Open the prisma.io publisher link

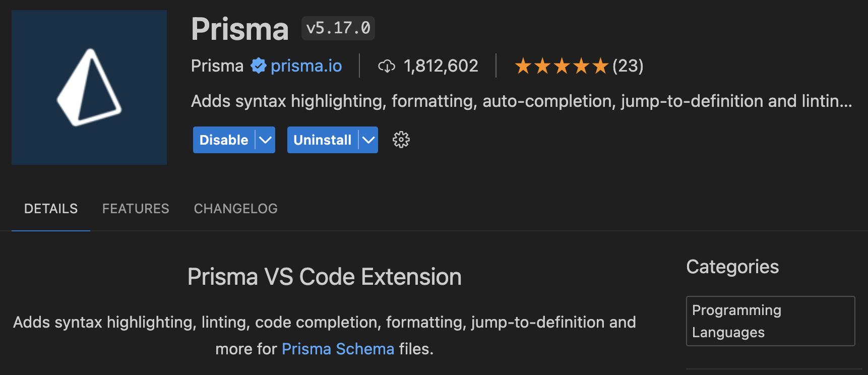306,66
